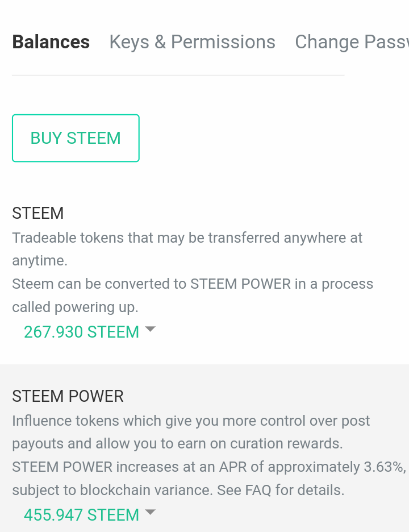
Task: Click the STEEM section heading
Action: [x=38, y=213]
